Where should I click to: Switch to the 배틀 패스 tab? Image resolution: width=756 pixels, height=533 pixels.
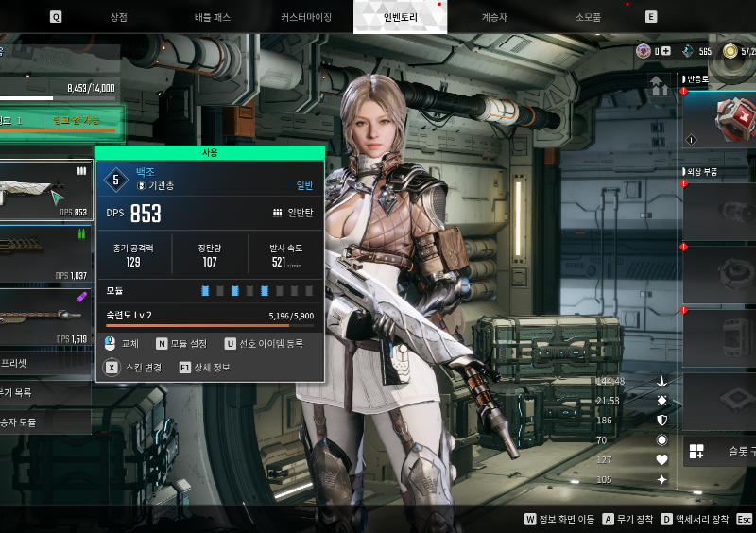(213, 17)
